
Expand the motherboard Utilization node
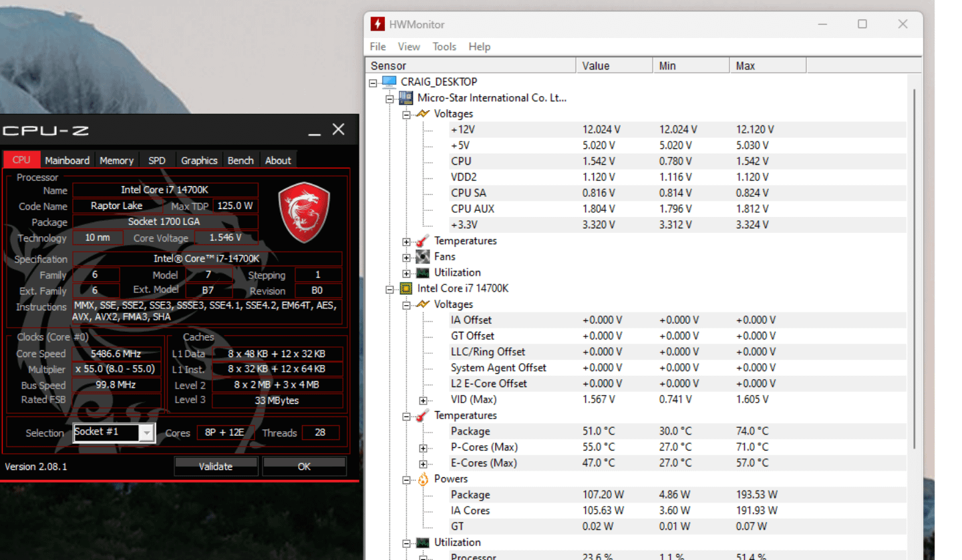click(x=406, y=274)
